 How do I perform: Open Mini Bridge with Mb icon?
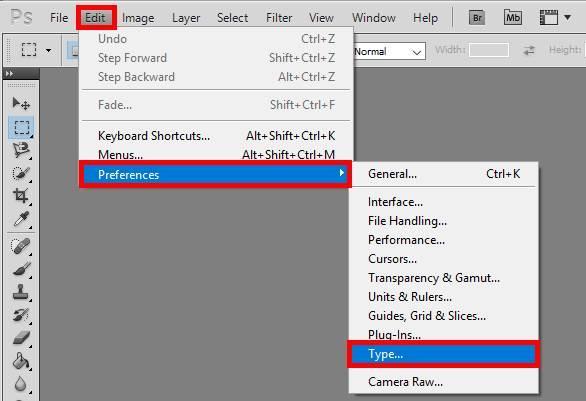pos(512,18)
